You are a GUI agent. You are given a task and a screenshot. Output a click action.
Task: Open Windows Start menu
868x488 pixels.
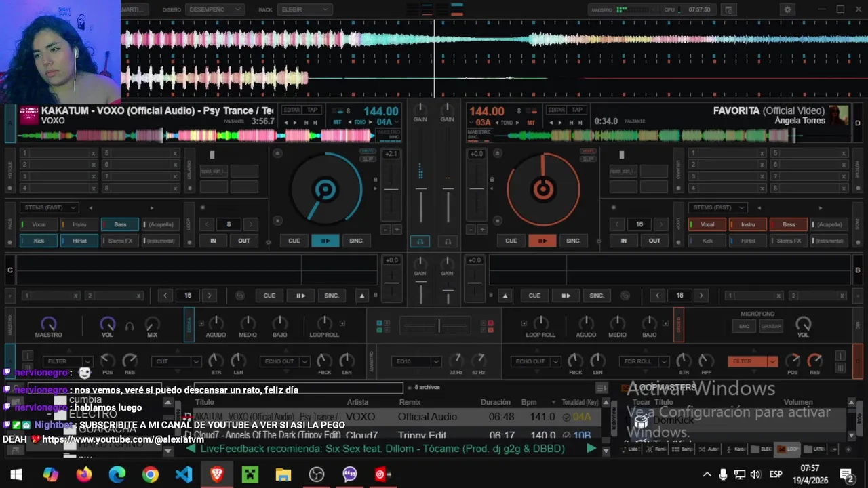(16, 474)
